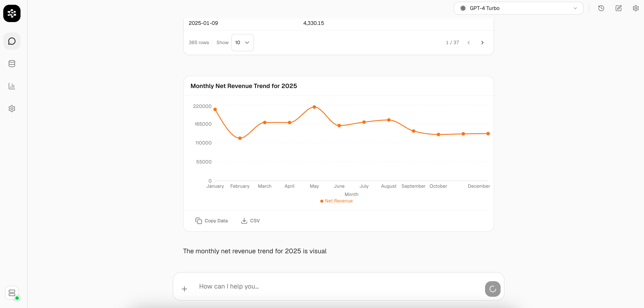Go to previous table page
The height and width of the screenshot is (308, 644).
tap(469, 43)
